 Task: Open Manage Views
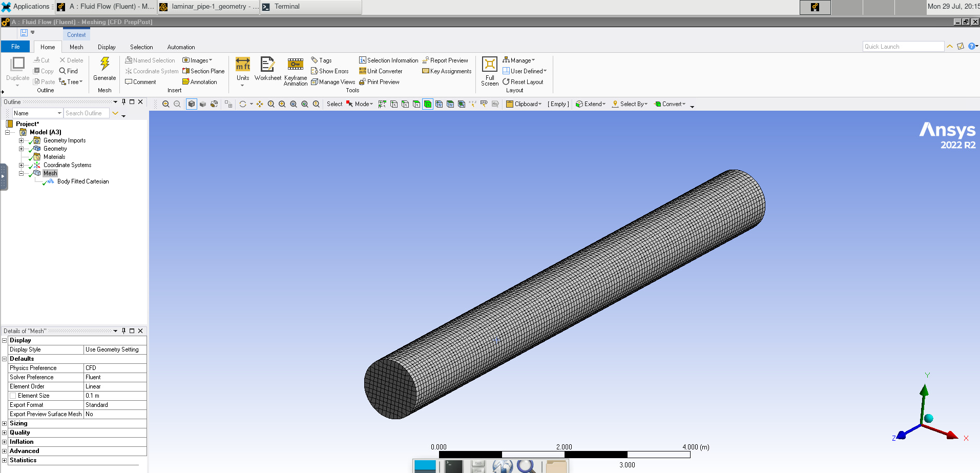pyautogui.click(x=333, y=82)
